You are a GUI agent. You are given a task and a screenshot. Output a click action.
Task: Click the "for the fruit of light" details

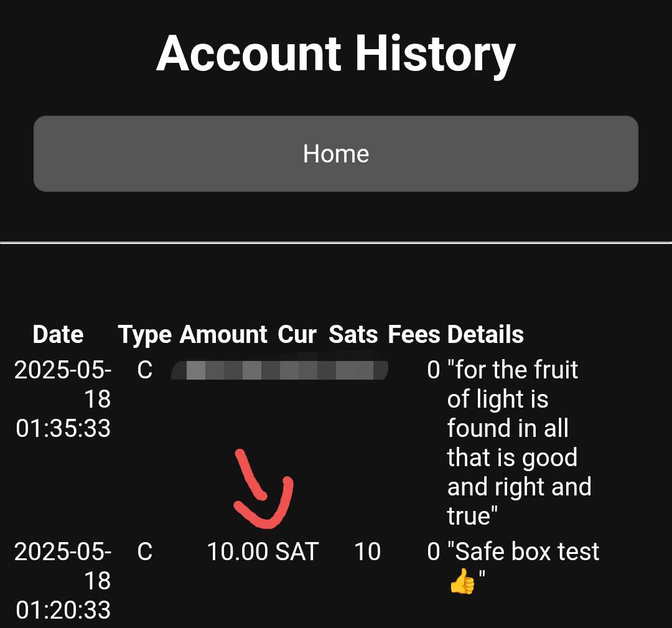pos(519,443)
